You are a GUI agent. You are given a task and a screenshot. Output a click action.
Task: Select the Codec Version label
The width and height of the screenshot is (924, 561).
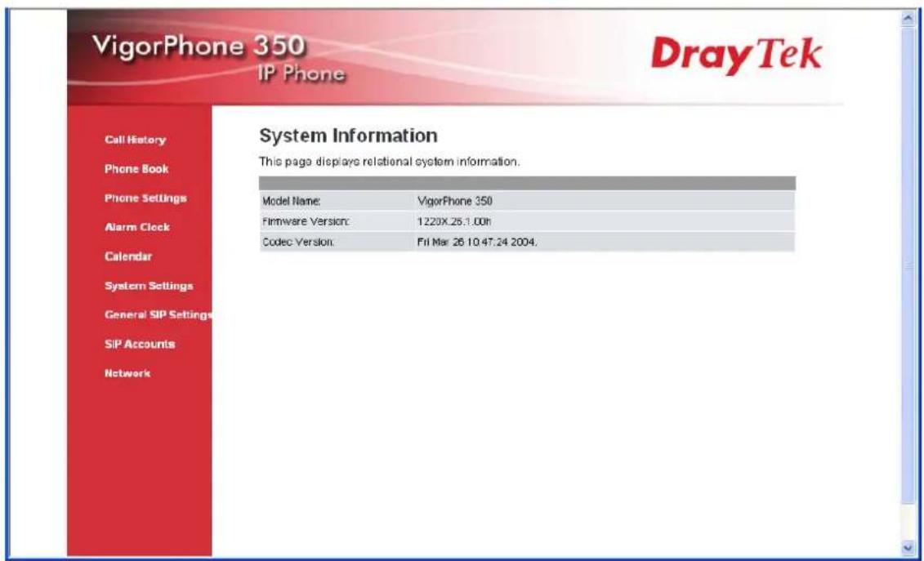pos(299,242)
